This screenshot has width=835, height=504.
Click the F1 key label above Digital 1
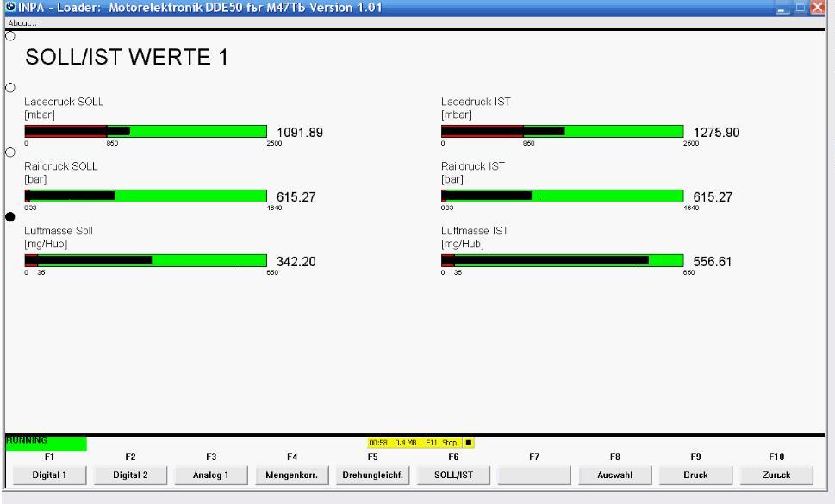coord(49,457)
